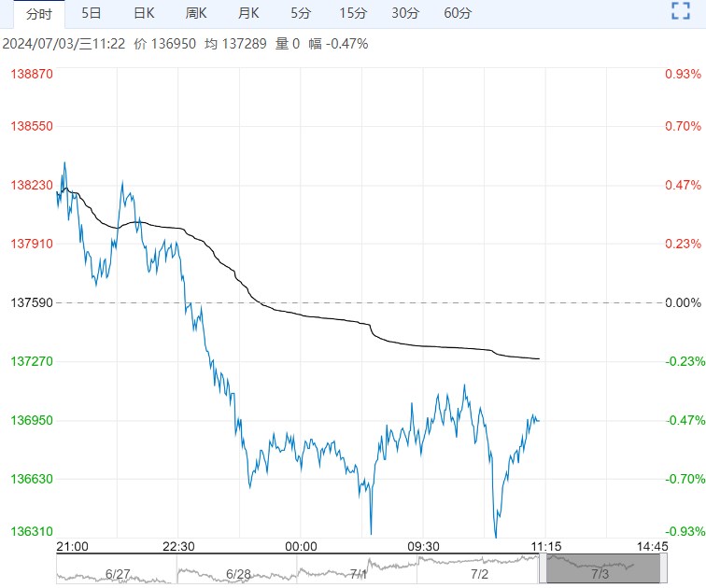Click the 138230 price axis label
The image size is (706, 588).
[x=32, y=185]
